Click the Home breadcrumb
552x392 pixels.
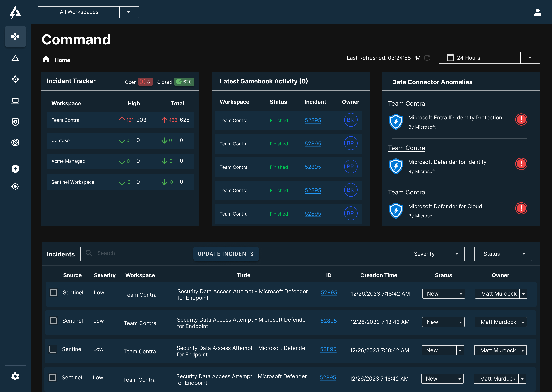(62, 60)
